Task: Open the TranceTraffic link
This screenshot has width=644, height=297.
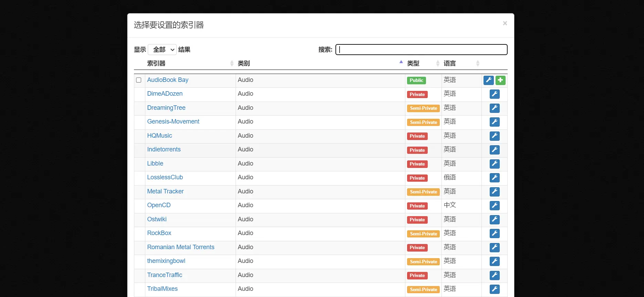Action: (x=165, y=275)
